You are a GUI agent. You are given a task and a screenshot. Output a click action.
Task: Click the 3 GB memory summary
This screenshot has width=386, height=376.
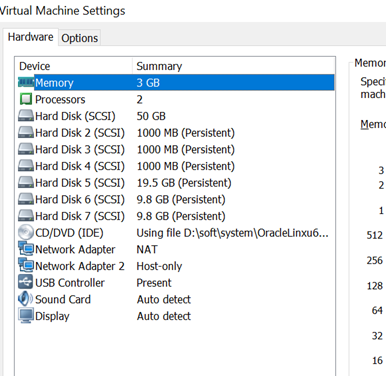(x=148, y=83)
